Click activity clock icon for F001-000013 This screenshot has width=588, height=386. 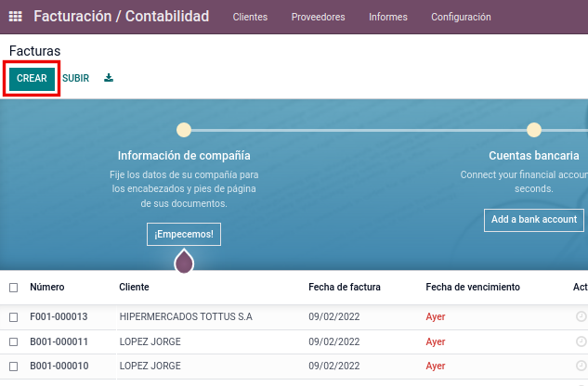[581, 316]
